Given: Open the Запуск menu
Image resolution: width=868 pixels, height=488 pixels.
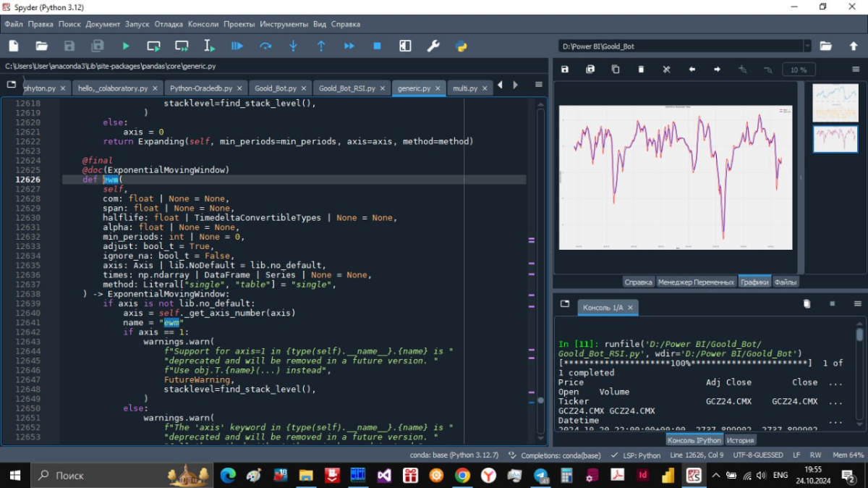Looking at the screenshot, I should click(x=137, y=24).
